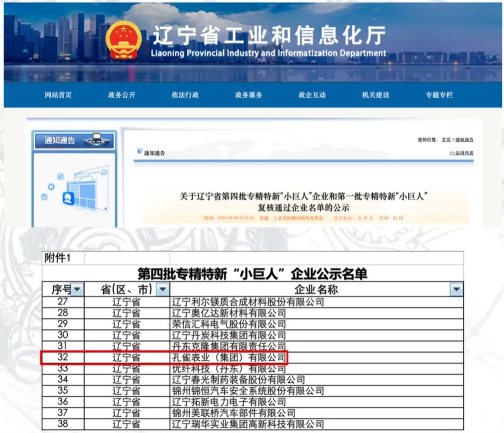Click serial number cell 30
Image resolution: width=504 pixels, height=433 pixels.
point(63,335)
